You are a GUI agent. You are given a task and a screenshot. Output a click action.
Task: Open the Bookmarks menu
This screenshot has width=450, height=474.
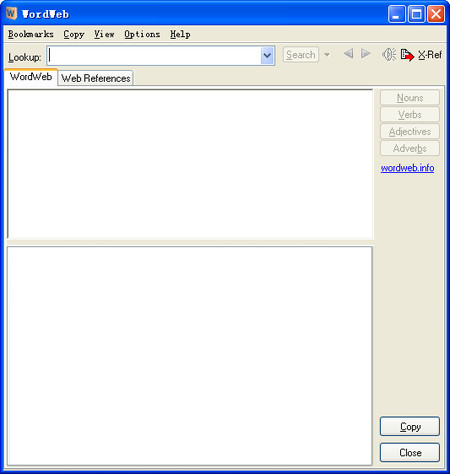pyautogui.click(x=31, y=34)
